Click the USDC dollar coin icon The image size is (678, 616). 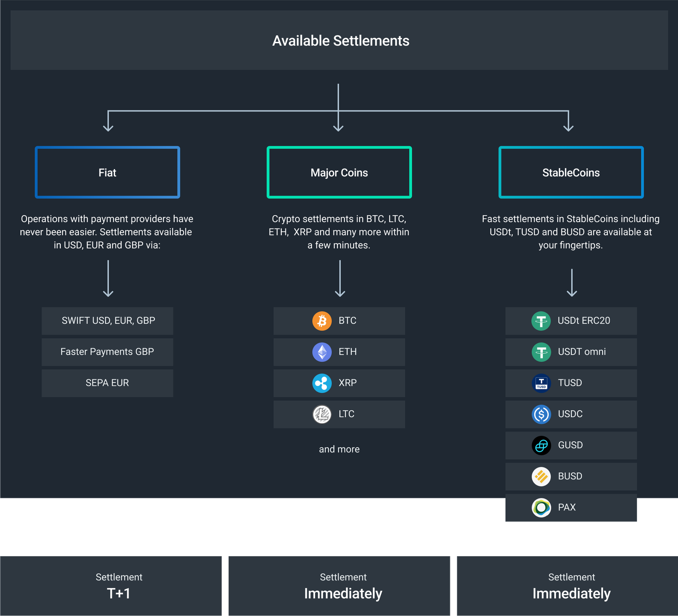[x=541, y=415]
